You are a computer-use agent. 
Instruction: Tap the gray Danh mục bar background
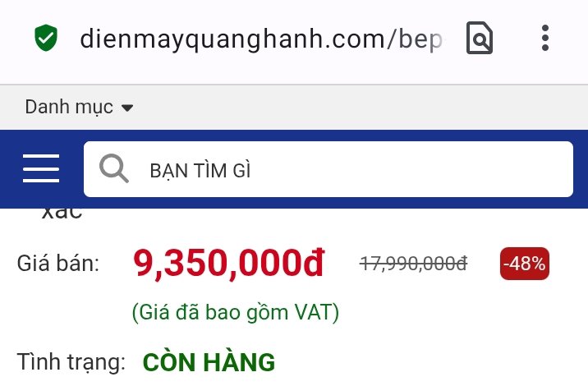click(x=356, y=108)
